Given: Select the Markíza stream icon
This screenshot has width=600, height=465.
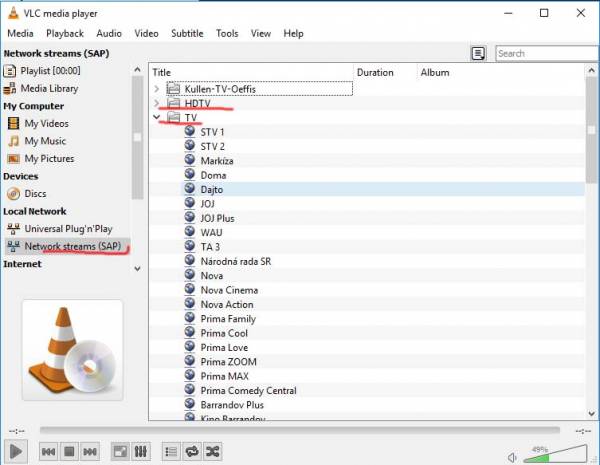Looking at the screenshot, I should coord(190,160).
